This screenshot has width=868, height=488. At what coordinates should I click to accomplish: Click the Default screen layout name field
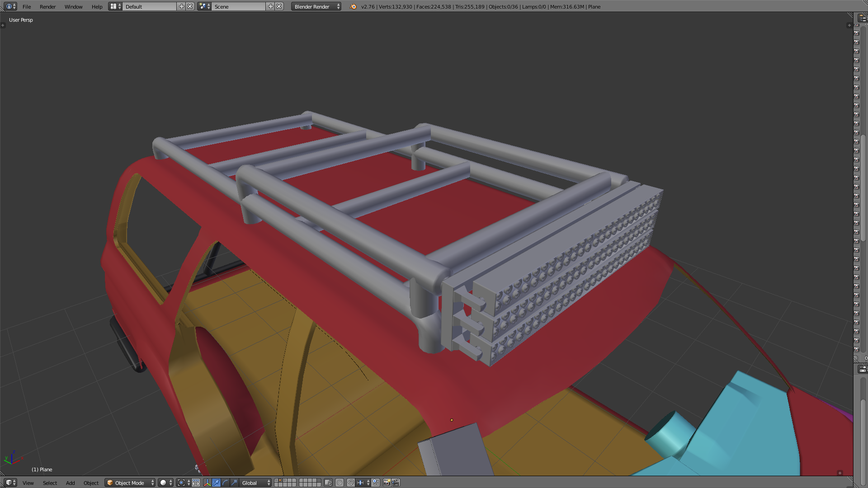pos(149,6)
